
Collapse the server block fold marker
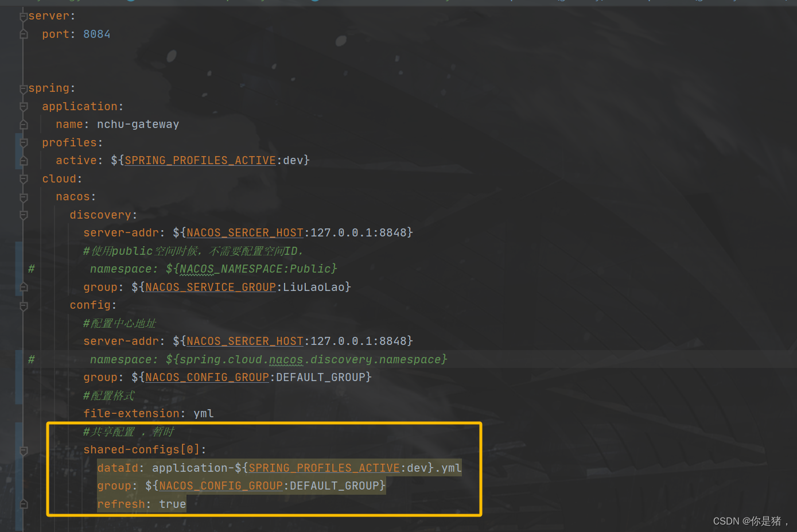(x=24, y=16)
